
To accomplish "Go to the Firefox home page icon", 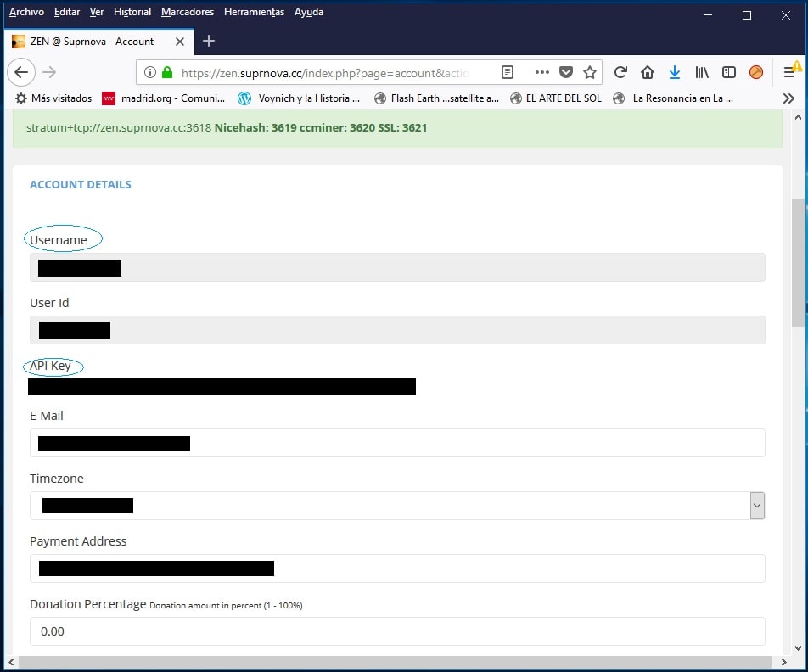I will (x=648, y=72).
